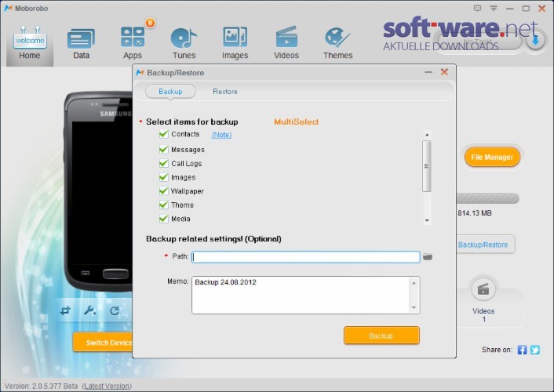Uncheck the Theme checkbox
This screenshot has width=554, height=392.
coord(163,205)
